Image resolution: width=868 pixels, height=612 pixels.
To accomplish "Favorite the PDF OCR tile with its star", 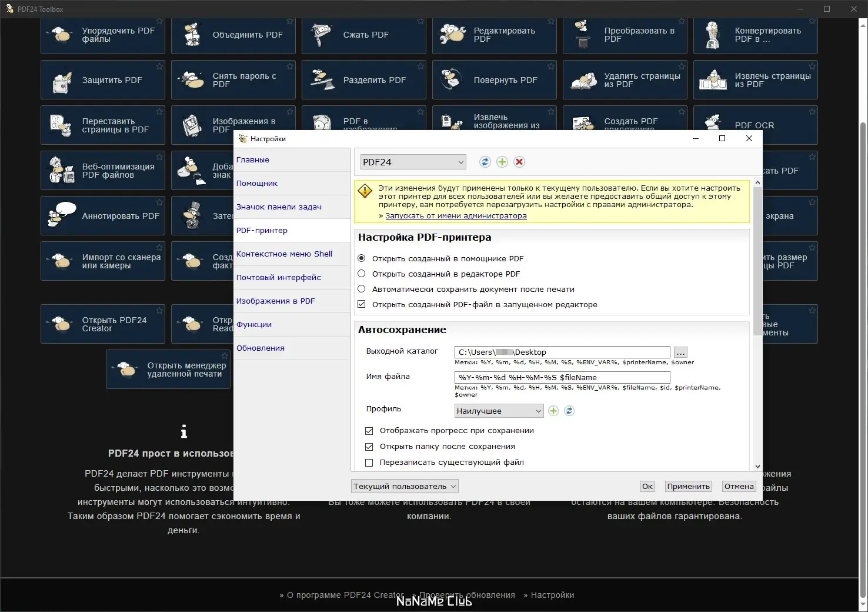I will coord(812,112).
